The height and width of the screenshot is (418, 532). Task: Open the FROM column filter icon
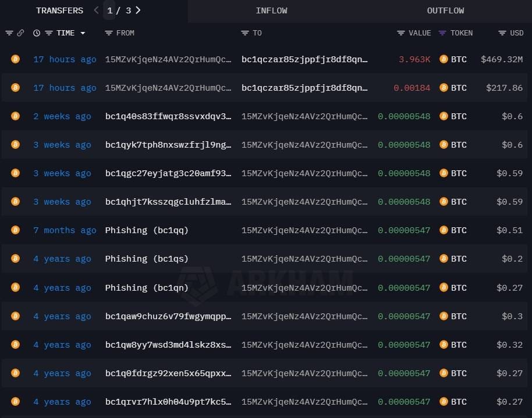pyautogui.click(x=109, y=33)
